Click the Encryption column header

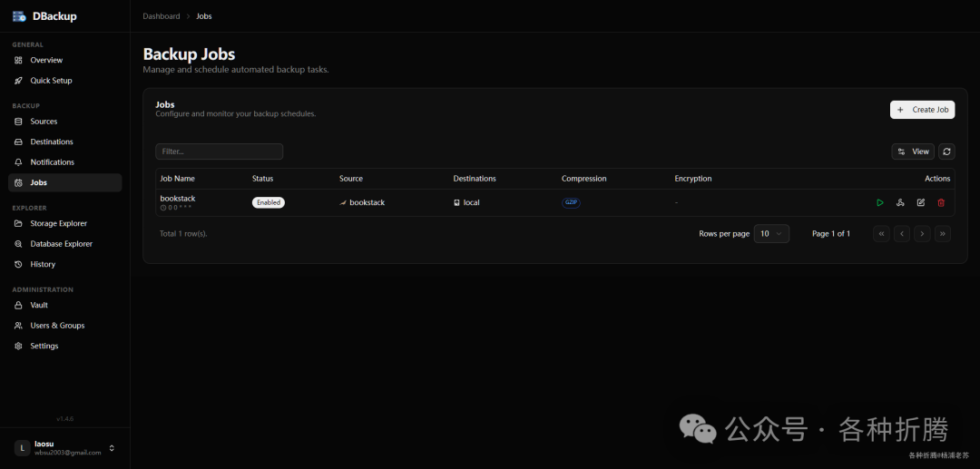click(693, 179)
